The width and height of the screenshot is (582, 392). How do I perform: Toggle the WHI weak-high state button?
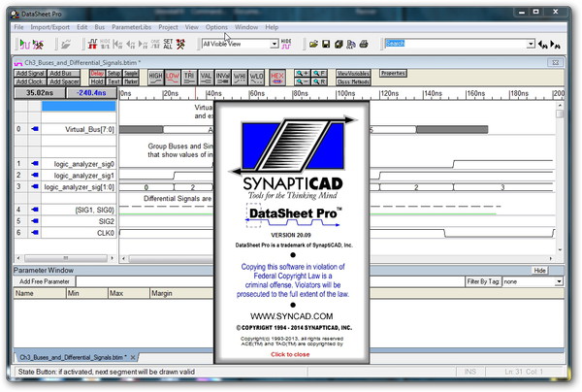[x=240, y=78]
